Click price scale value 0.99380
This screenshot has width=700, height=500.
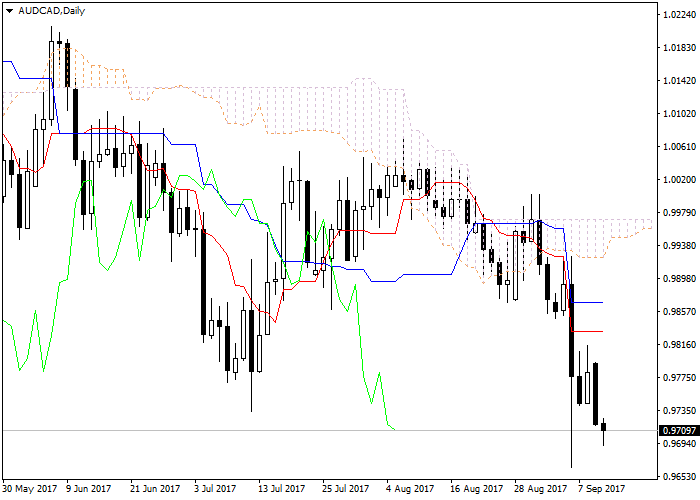pyautogui.click(x=679, y=246)
